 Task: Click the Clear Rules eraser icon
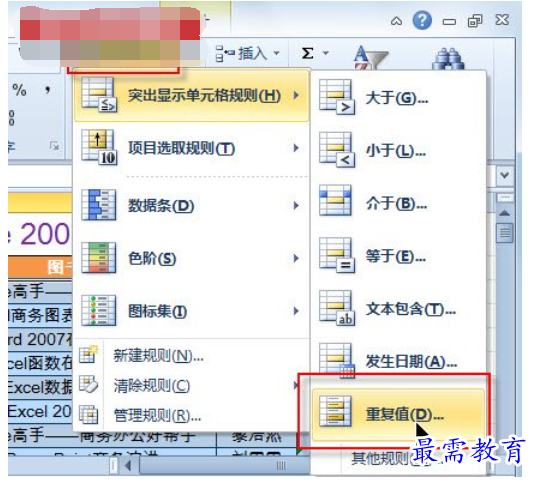(x=89, y=384)
